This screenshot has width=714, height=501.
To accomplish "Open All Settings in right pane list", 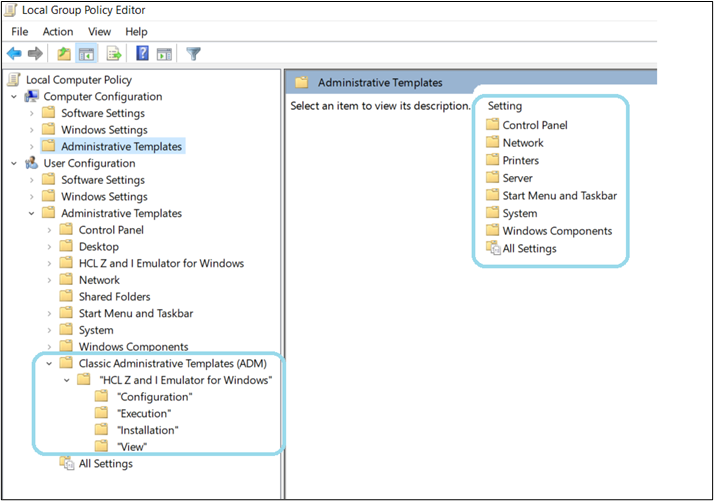I will (529, 249).
